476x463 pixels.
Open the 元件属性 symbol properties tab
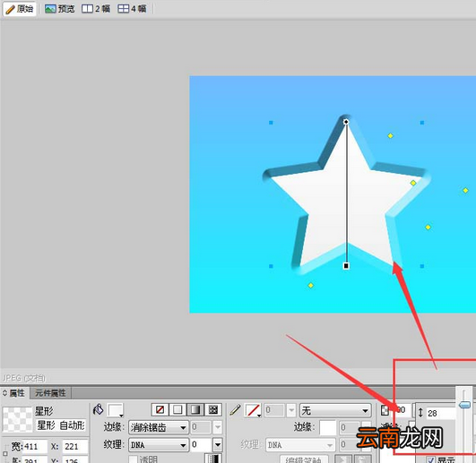tap(50, 393)
